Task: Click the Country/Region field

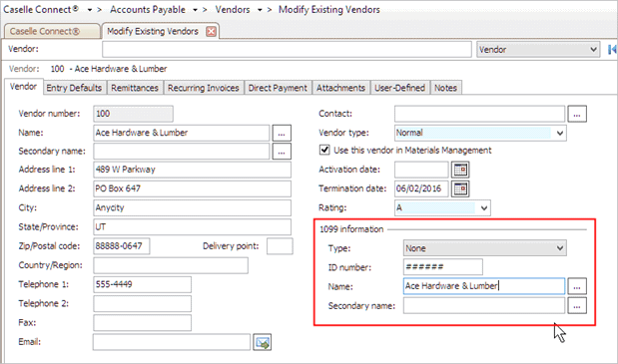Action: click(171, 265)
